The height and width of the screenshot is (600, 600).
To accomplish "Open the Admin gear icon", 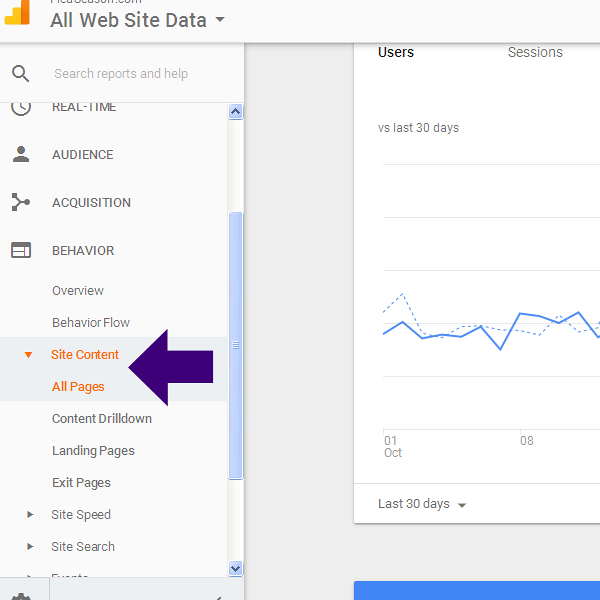I will (x=21, y=596).
